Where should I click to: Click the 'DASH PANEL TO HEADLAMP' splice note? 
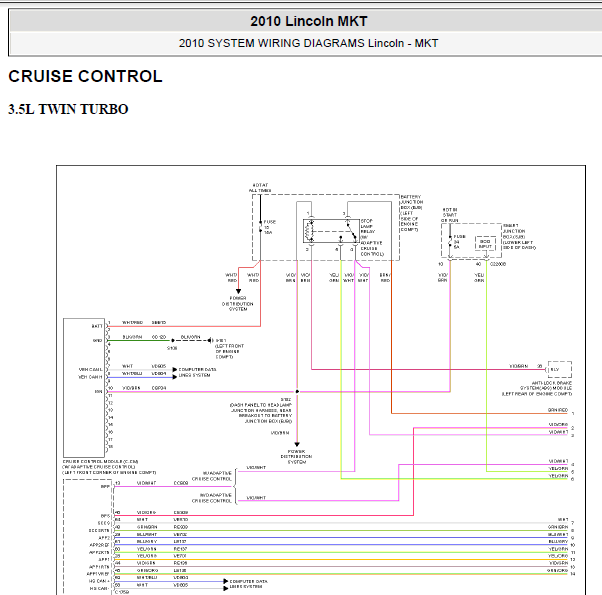(x=261, y=413)
